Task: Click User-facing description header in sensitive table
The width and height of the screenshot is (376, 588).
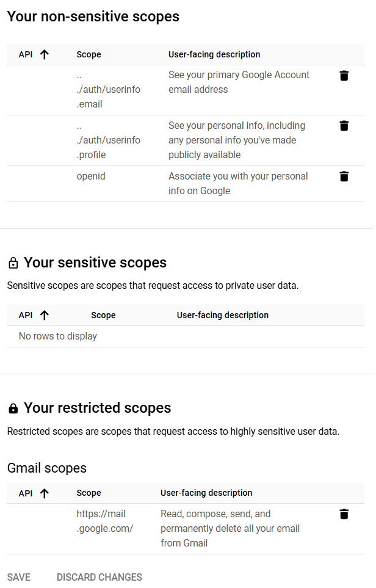Action: pos(223,315)
